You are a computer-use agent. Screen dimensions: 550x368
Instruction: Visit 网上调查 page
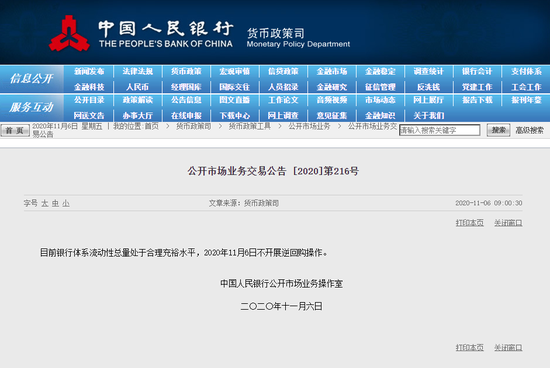(x=283, y=115)
